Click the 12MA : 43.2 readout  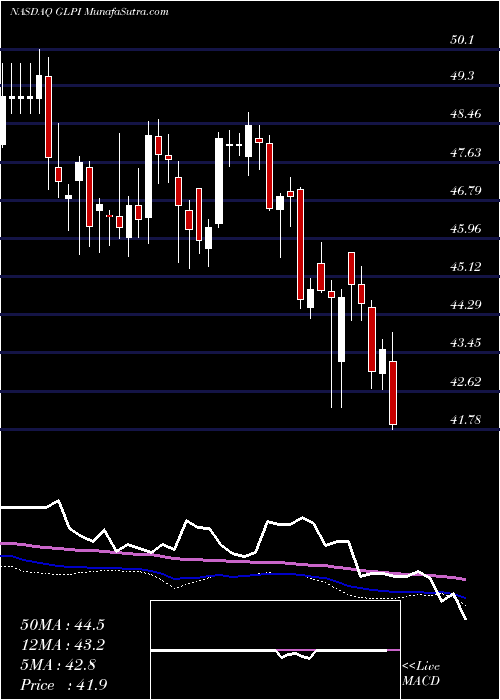[62, 645]
